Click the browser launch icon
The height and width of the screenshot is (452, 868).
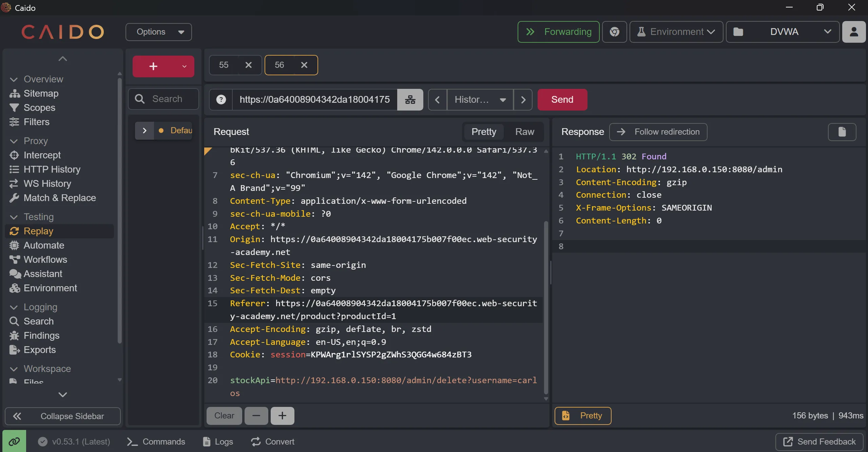coord(614,32)
